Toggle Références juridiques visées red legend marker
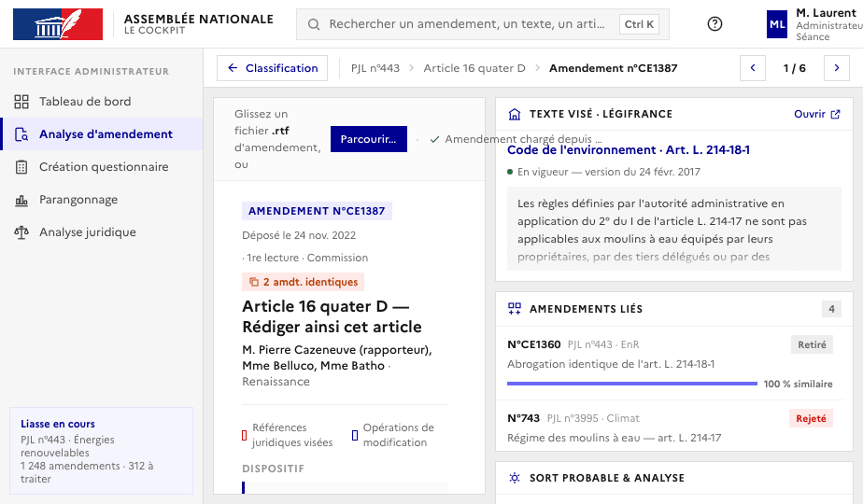Screen dimensions: 863x504 (x=245, y=435)
